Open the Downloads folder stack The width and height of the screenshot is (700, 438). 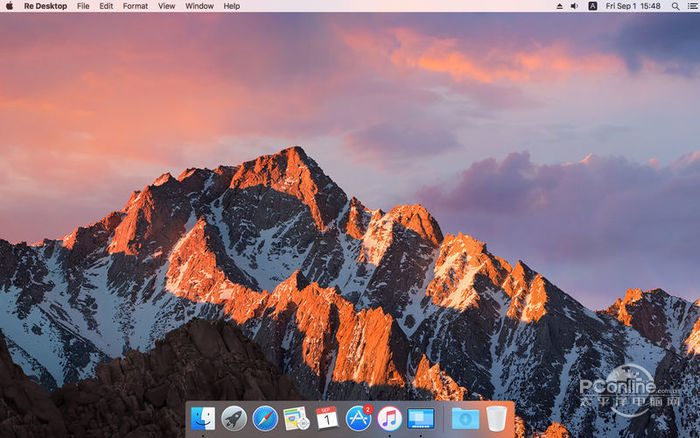(464, 418)
